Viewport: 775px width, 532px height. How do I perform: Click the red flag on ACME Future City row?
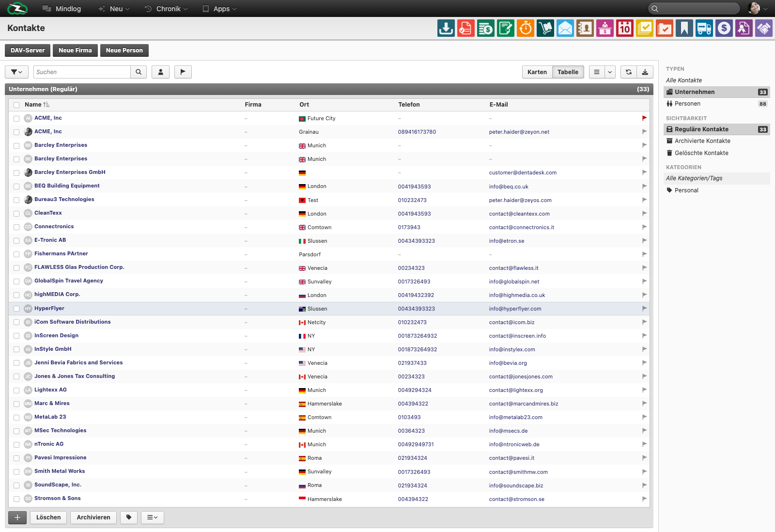point(644,118)
